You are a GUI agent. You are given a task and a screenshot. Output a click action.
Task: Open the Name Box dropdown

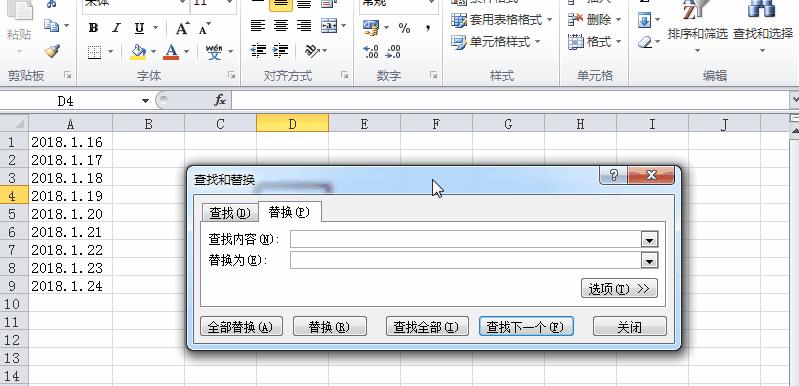point(145,101)
